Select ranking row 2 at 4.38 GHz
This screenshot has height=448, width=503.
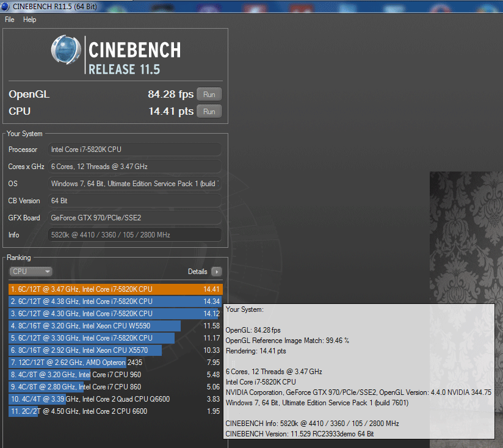(115, 302)
